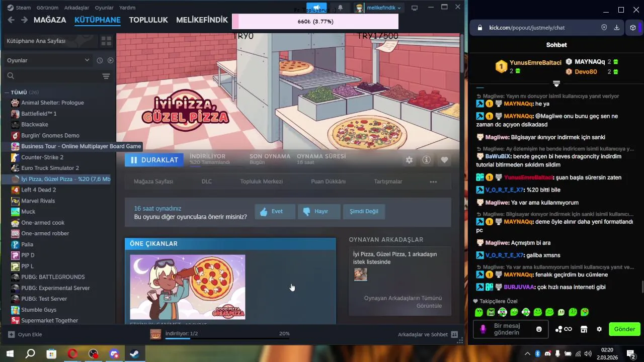Click the Şimdi Değil button
Viewport: 644px width, 362px height.
tap(364, 212)
